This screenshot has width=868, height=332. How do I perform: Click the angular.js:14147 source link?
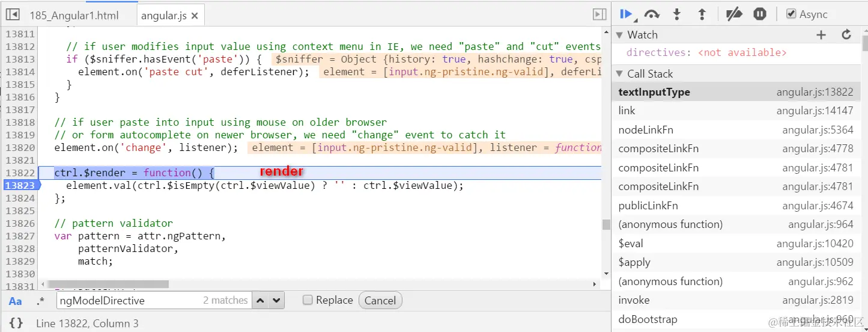[815, 111]
